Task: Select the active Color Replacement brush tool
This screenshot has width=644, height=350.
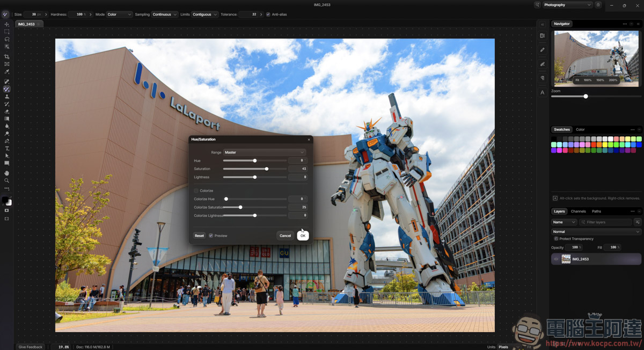Action: click(7, 89)
